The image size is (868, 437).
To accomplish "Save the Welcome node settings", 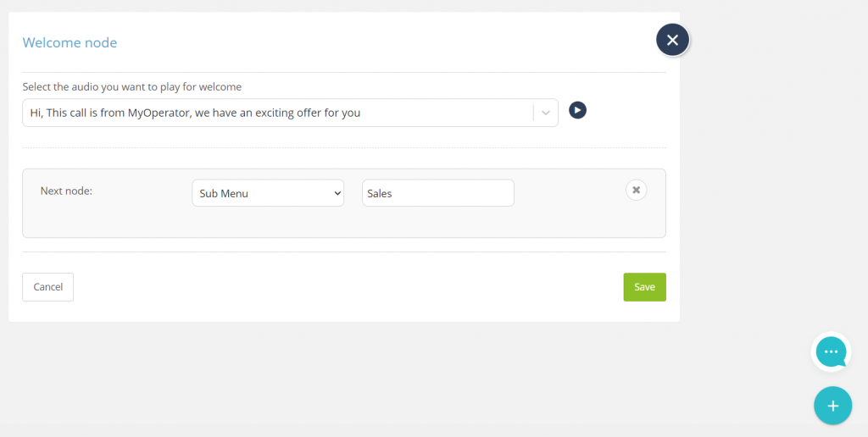I will [644, 287].
